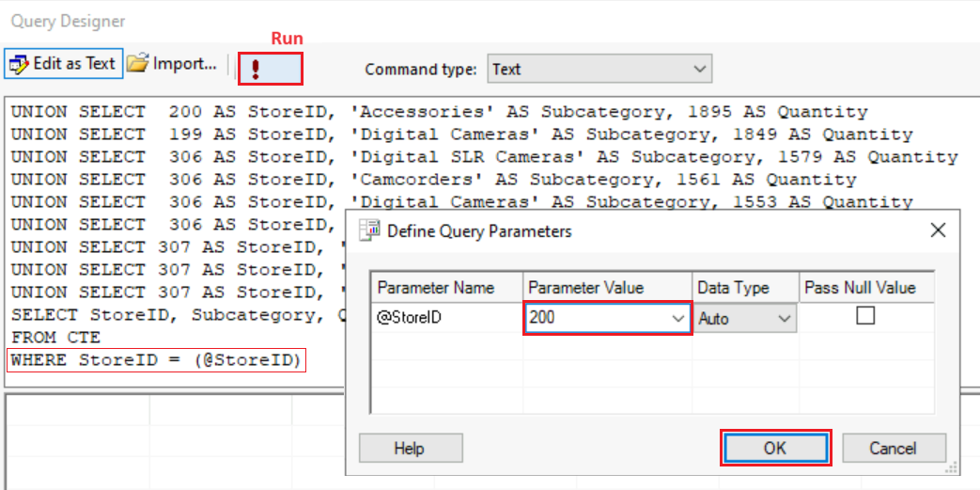This screenshot has height=490, width=980.
Task: Click the red exclamation Run query icon
Action: 255,69
